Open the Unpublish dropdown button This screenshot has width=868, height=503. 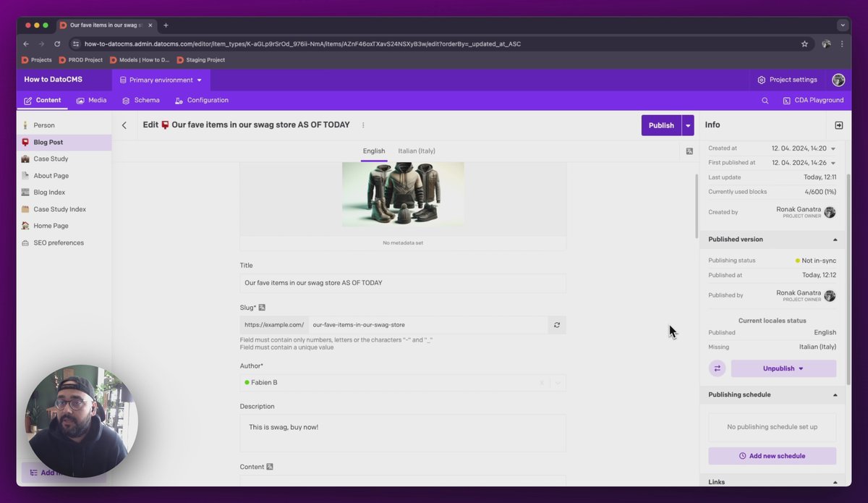click(x=783, y=368)
